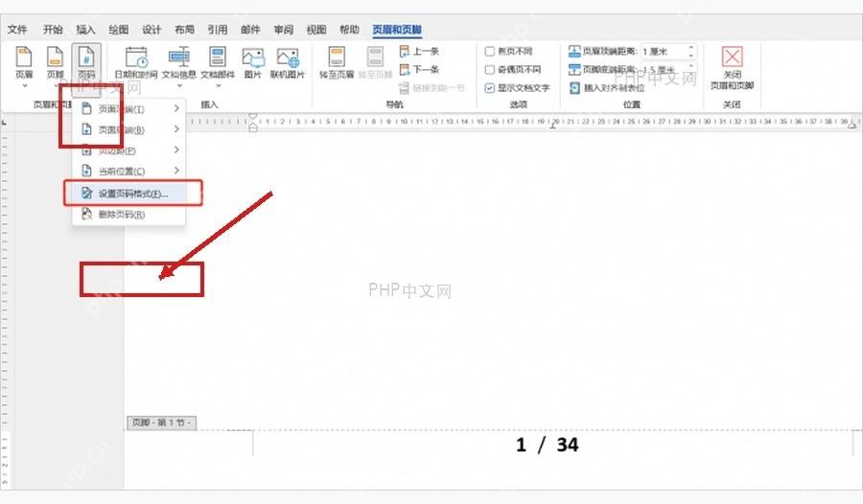Click 插入对齐制表位 alignment tab

[x=607, y=88]
